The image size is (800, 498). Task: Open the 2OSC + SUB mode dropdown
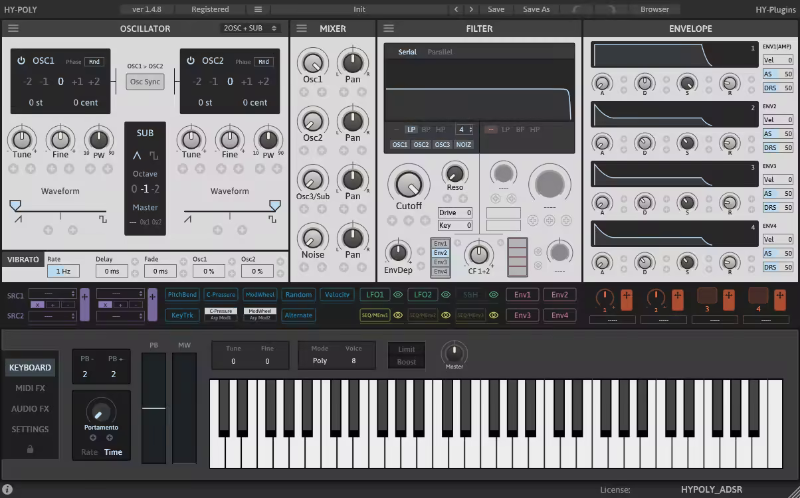click(x=250, y=29)
